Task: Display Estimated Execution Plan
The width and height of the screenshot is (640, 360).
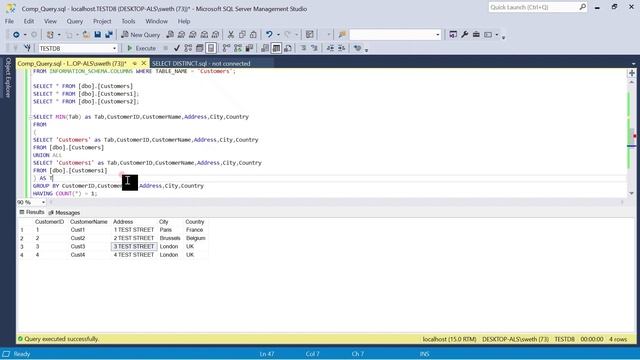Action: coord(188,48)
